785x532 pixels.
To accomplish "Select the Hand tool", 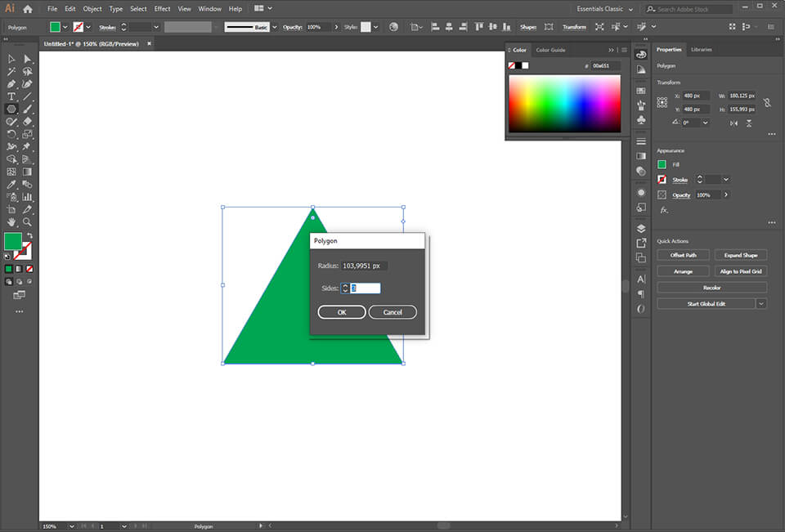I will (x=10, y=221).
